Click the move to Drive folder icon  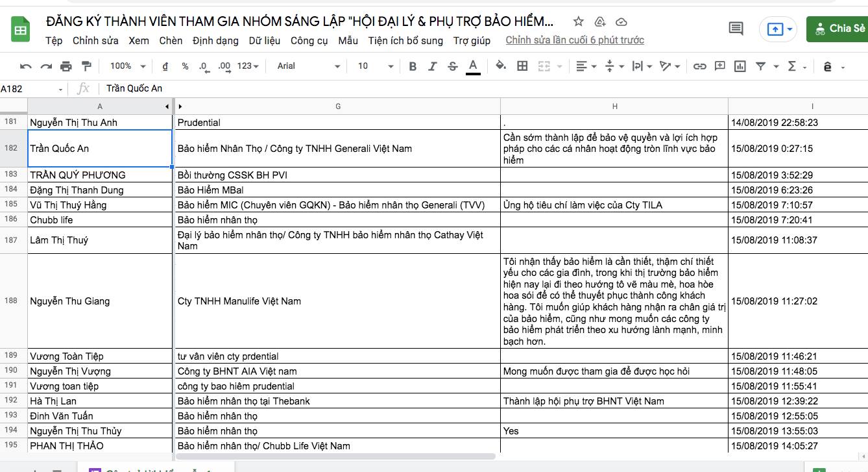[600, 21]
